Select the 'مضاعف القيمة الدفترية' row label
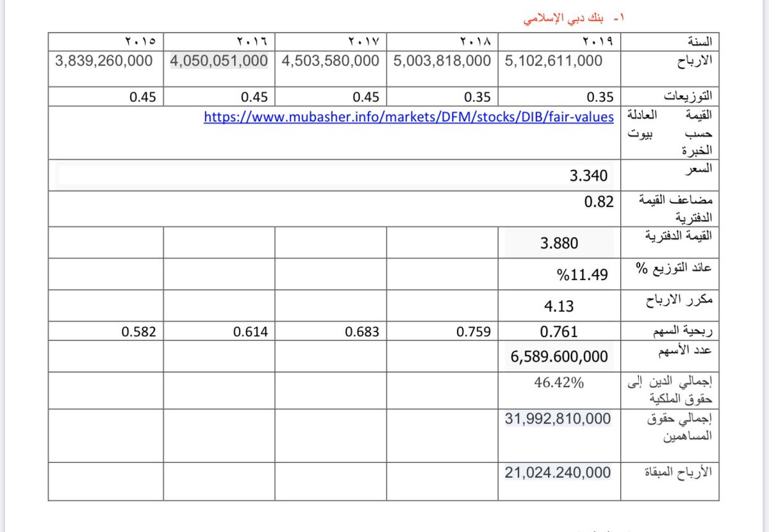Image resolution: width=769 pixels, height=532 pixels. (677, 208)
